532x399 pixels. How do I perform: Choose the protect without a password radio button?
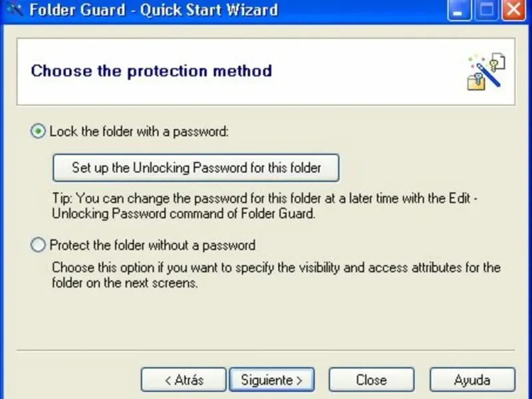coord(38,245)
